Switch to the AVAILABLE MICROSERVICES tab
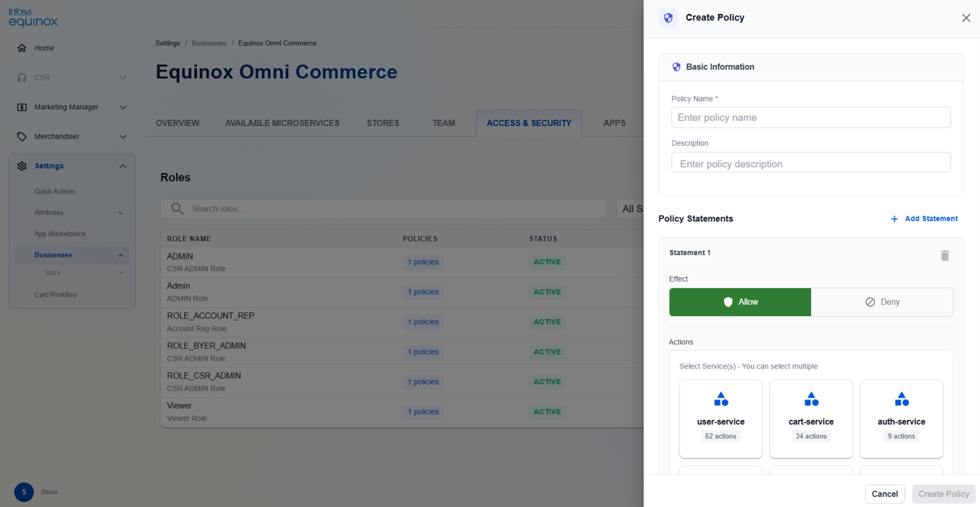This screenshot has height=507, width=980. (x=282, y=123)
